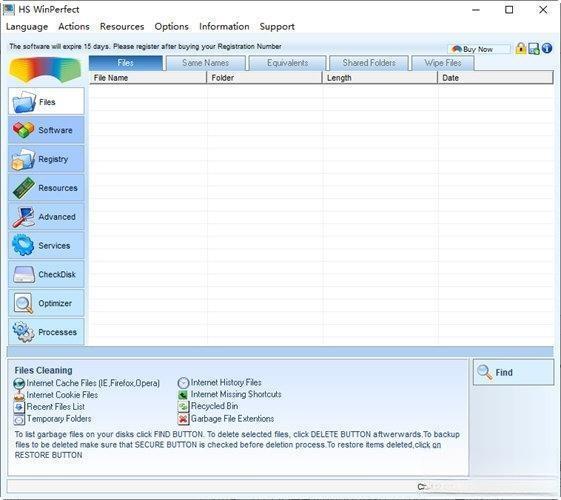The image size is (561, 500).
Task: Open the Services section
Action: tap(46, 245)
